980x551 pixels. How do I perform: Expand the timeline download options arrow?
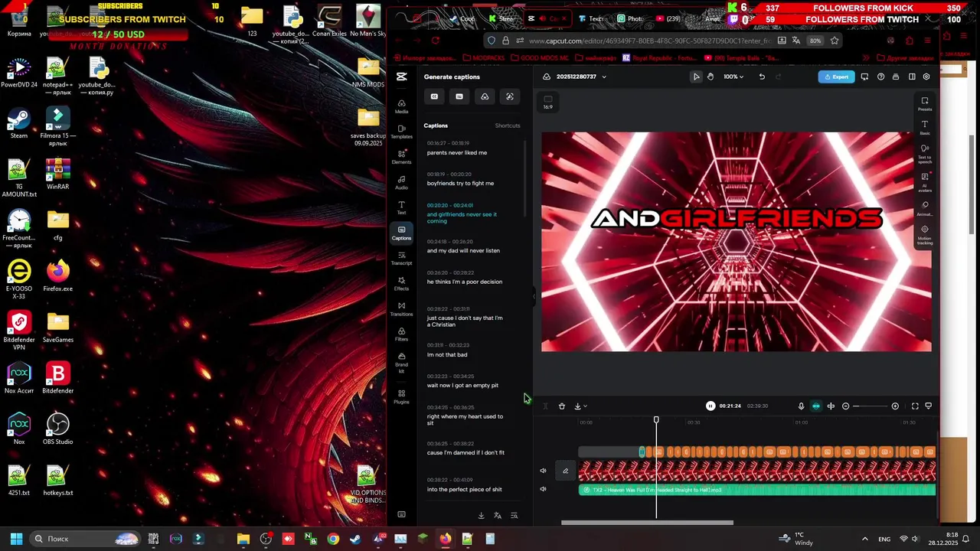[585, 406]
